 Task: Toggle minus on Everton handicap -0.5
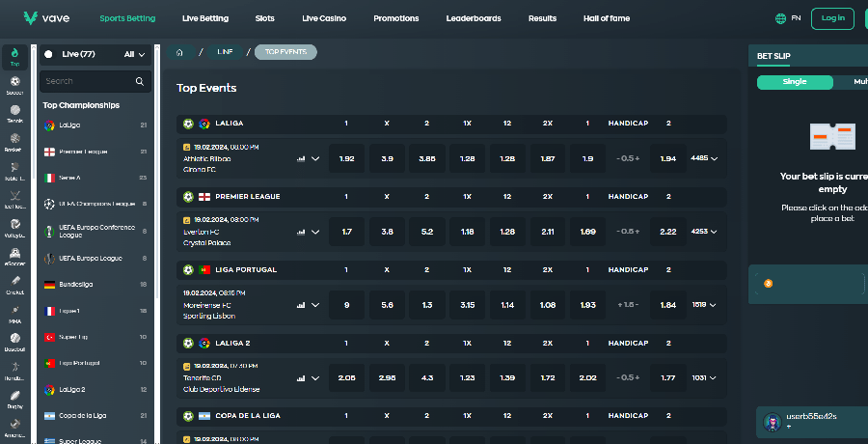[x=617, y=232]
